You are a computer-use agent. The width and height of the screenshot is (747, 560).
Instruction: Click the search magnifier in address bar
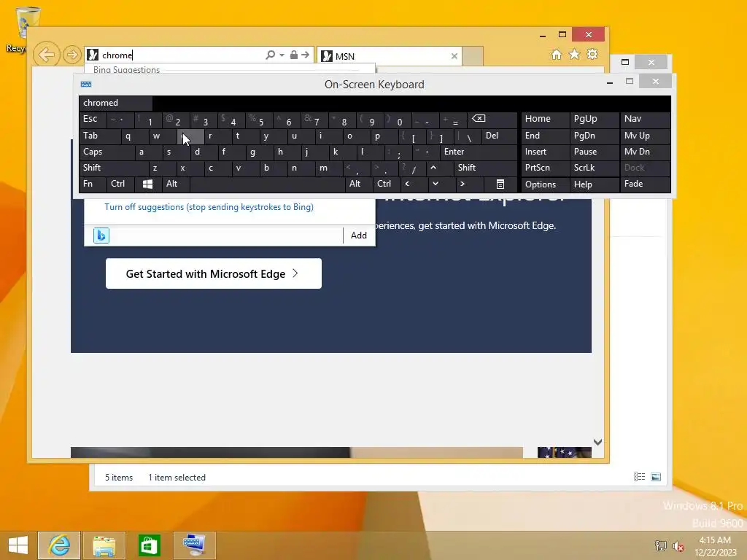pos(270,55)
